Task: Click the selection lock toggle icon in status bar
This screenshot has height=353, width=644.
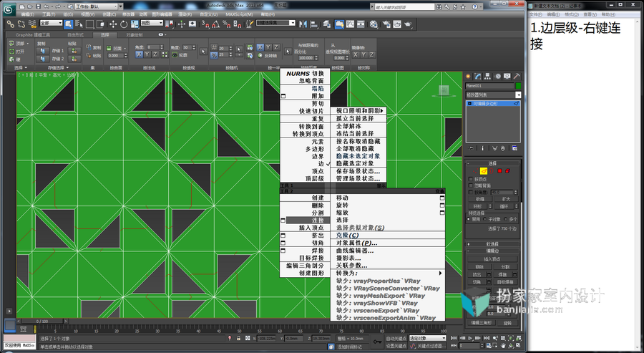Action: pyautogui.click(x=238, y=338)
